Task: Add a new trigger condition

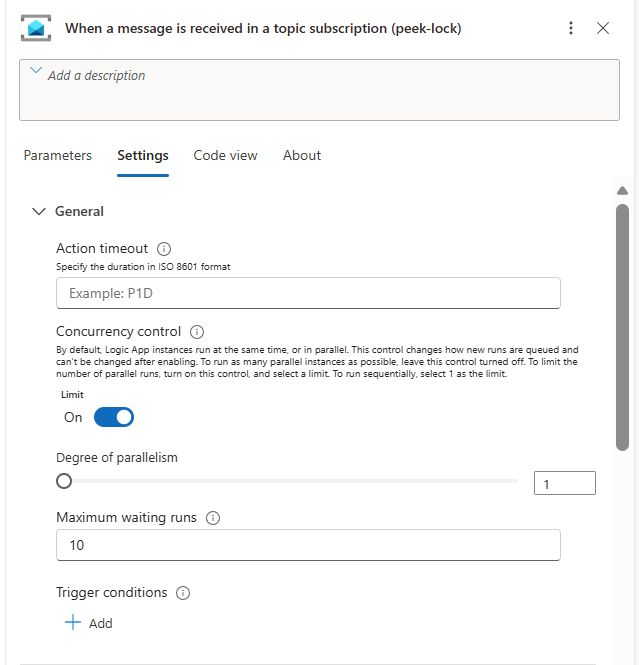Action: 89,623
